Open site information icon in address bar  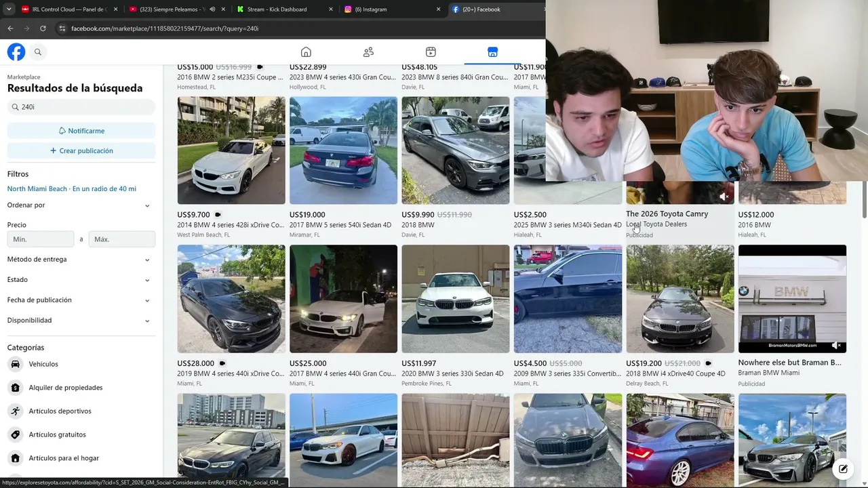coord(62,28)
